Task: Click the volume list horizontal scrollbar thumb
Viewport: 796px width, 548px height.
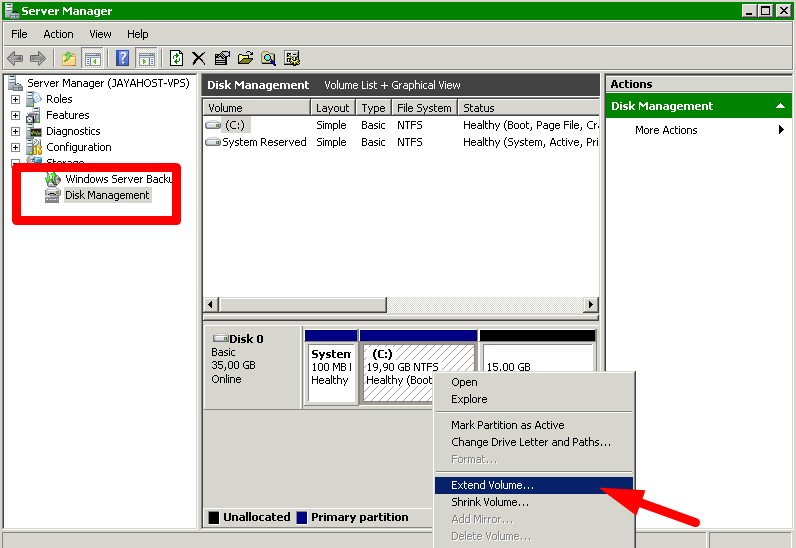Action: pos(303,305)
